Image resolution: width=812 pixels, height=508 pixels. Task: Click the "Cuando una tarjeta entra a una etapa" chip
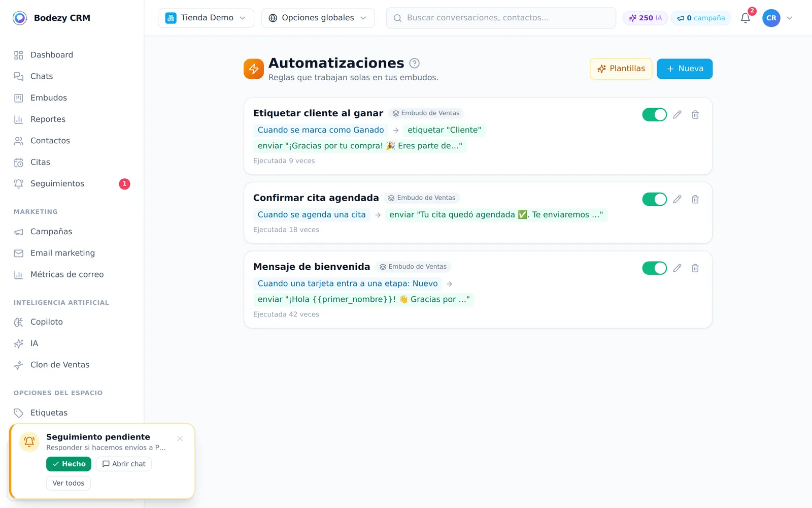tap(348, 283)
